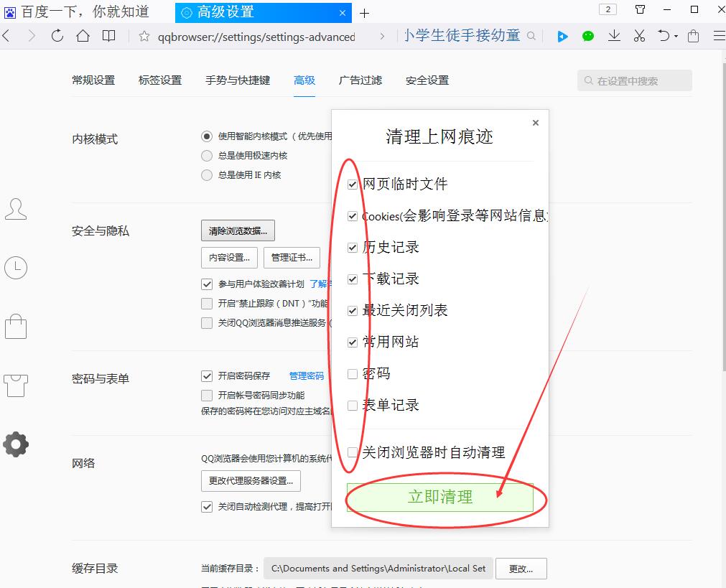
Task: Click the 更改代理服务器设置 button
Action: coord(251,480)
